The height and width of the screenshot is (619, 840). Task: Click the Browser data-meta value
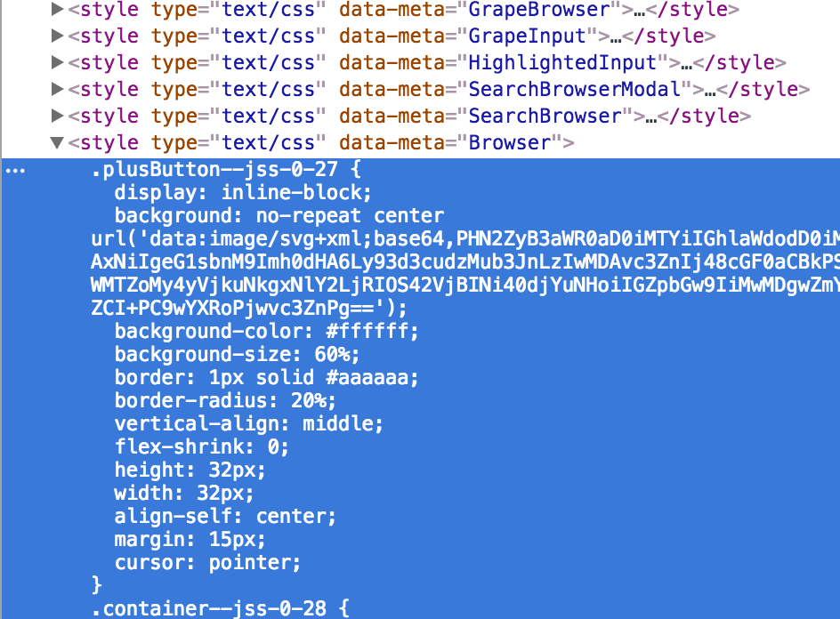pos(510,143)
